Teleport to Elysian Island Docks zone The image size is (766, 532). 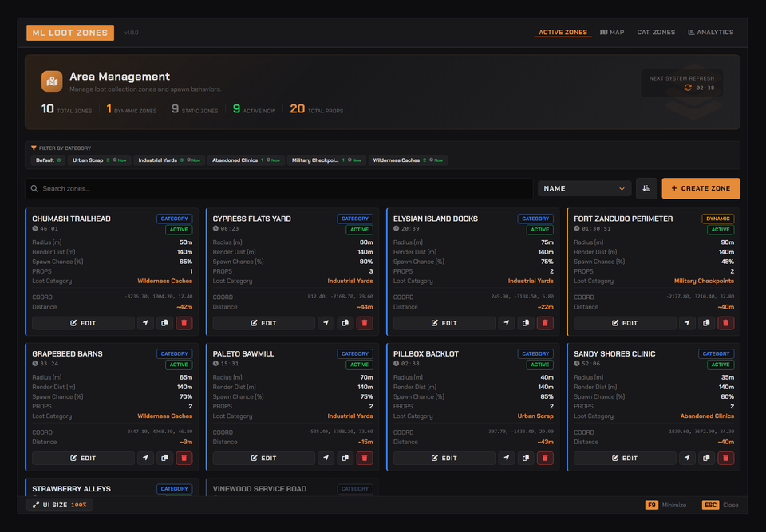pyautogui.click(x=507, y=323)
